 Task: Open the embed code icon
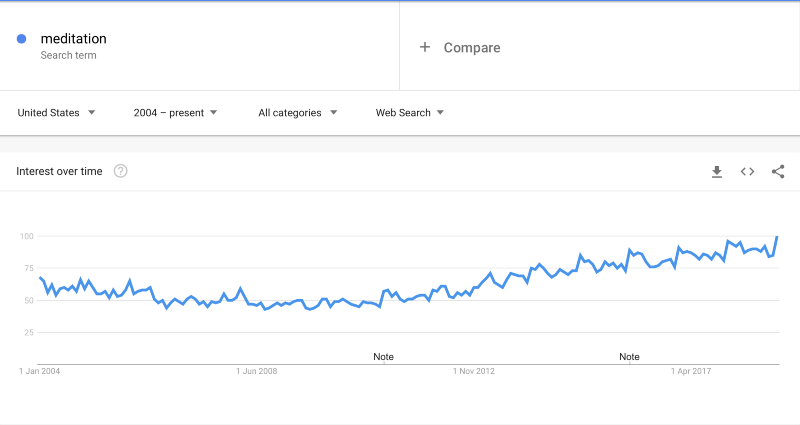[747, 172]
